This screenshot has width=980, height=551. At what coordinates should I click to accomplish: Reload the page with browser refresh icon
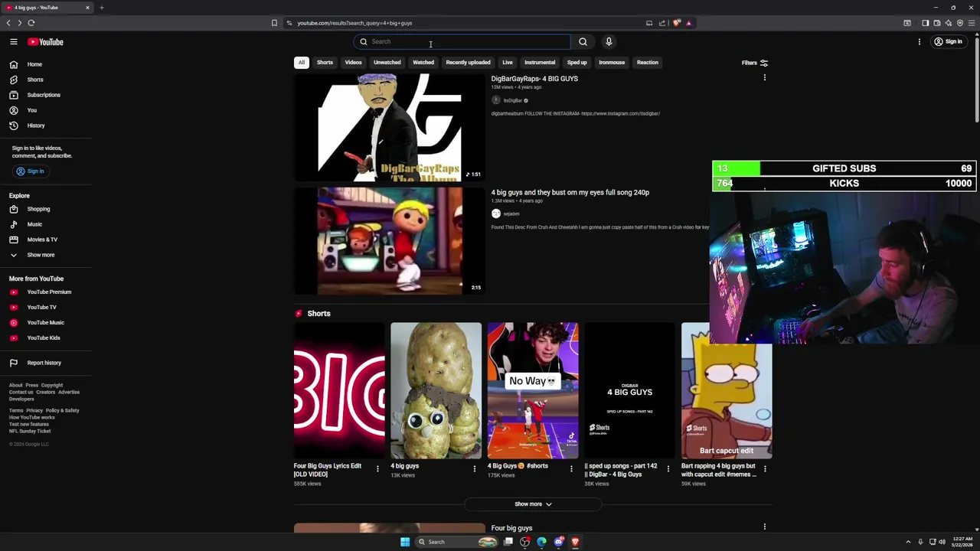pos(31,23)
